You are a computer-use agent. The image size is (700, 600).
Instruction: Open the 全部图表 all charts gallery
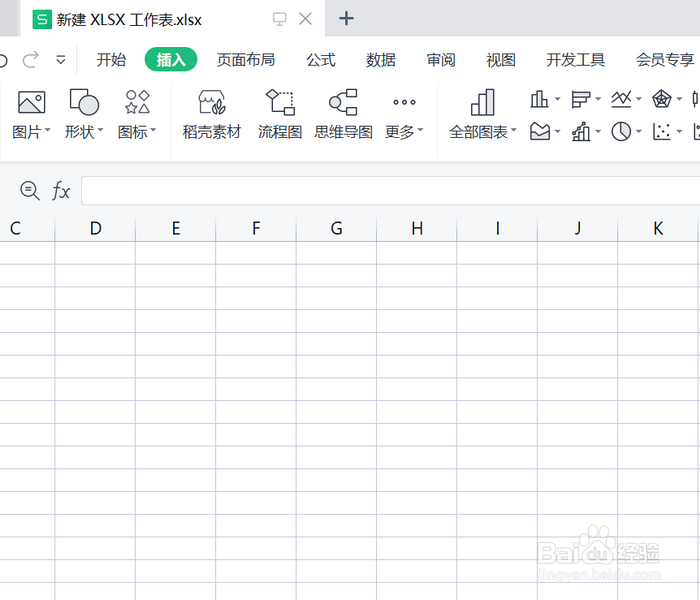coord(483,115)
